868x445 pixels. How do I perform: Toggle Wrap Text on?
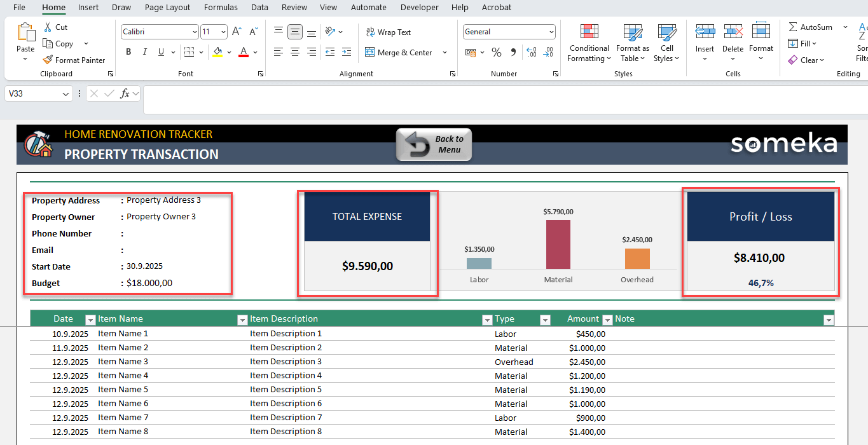pos(389,32)
